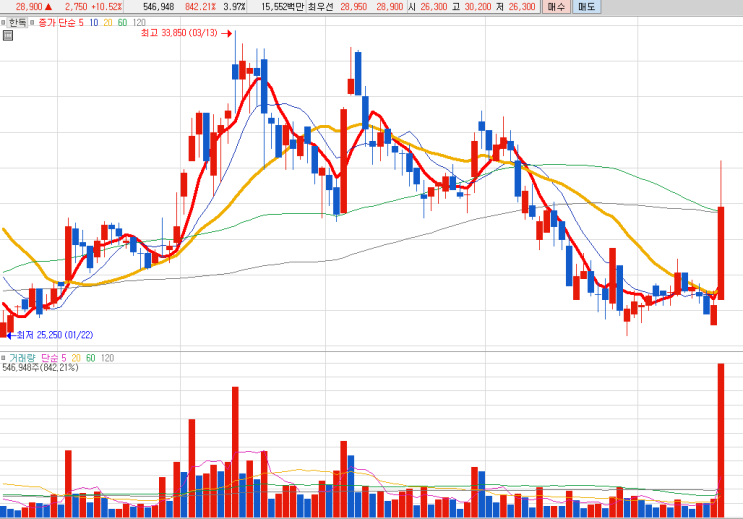Click the pink 5-day volume average legend

tap(63, 358)
